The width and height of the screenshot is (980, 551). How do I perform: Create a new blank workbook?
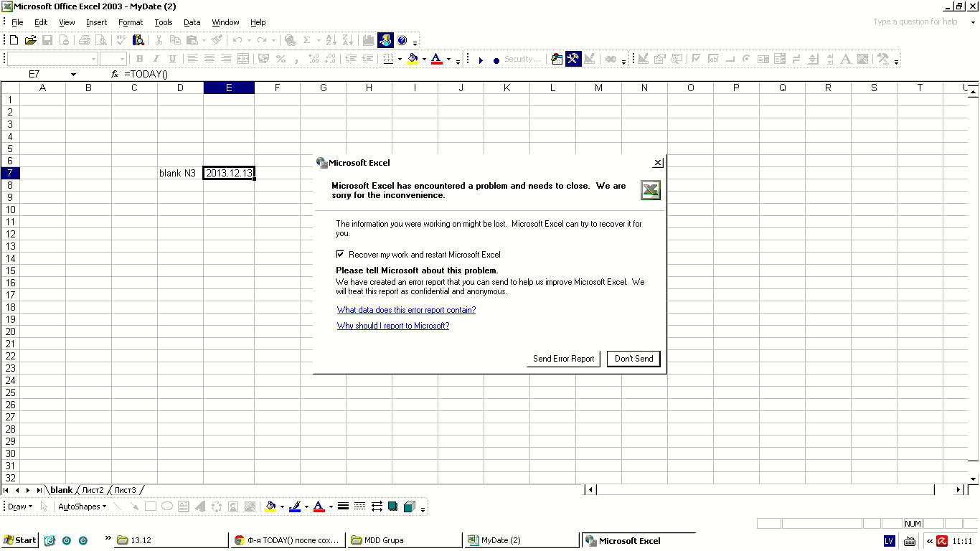pos(14,40)
